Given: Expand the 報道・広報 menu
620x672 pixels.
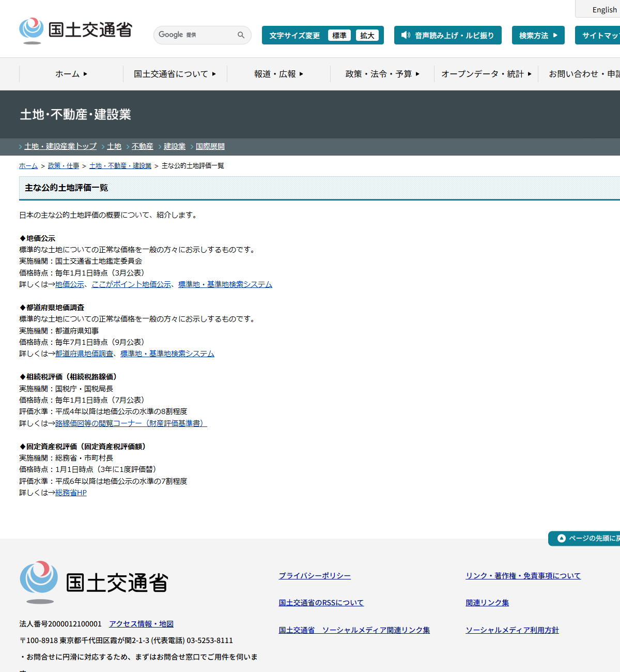Looking at the screenshot, I should pyautogui.click(x=278, y=74).
